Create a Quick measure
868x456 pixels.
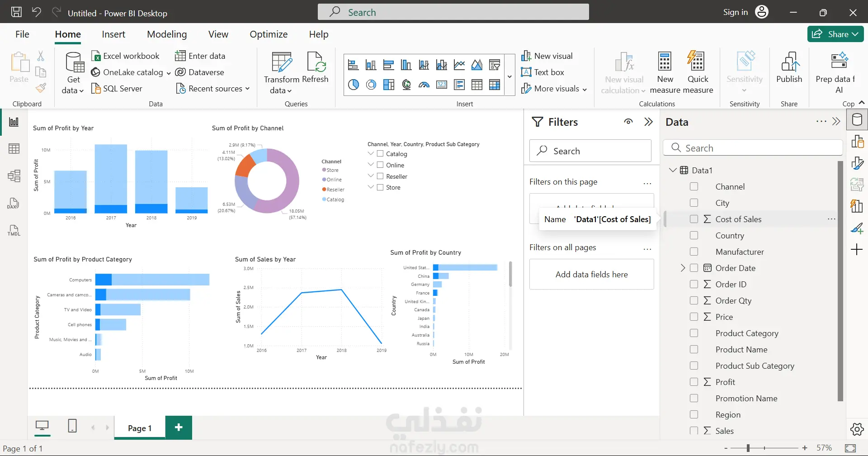pyautogui.click(x=698, y=73)
